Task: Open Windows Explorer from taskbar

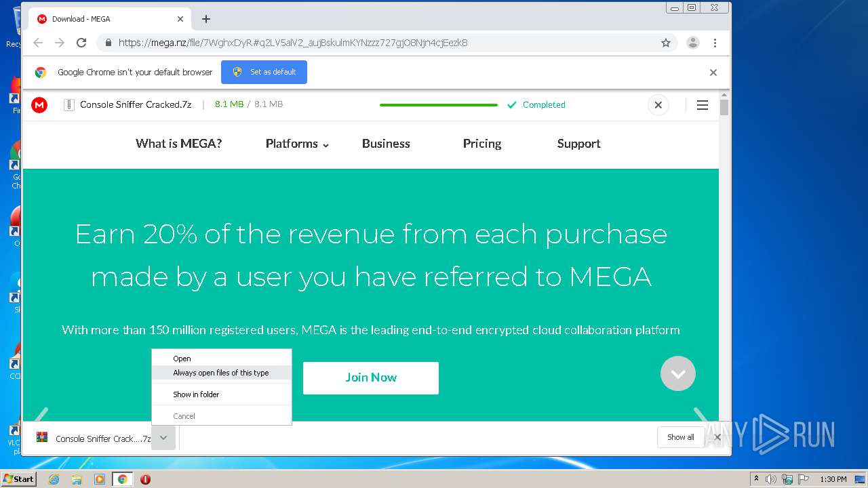Action: (x=77, y=479)
